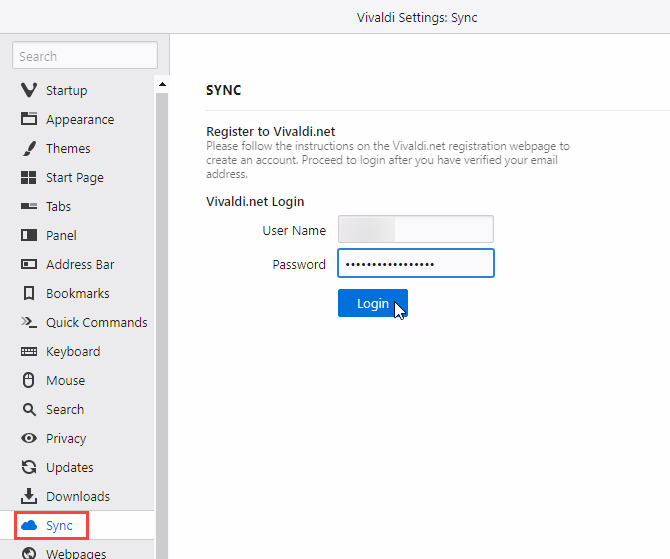Click the settings Search box at top
670x559 pixels.
pos(85,55)
